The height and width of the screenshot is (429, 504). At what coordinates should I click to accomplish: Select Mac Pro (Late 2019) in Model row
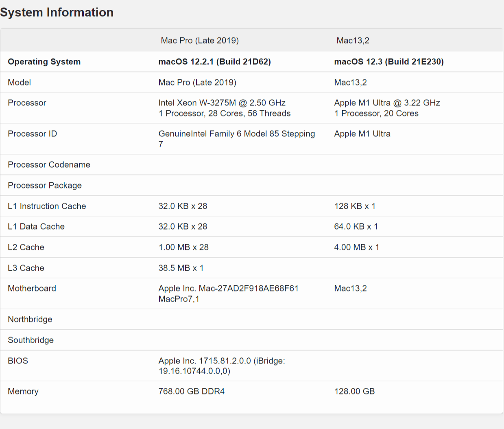[x=197, y=82]
